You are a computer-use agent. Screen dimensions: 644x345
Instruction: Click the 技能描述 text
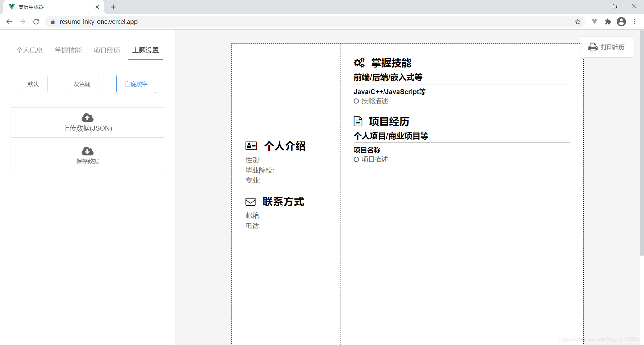coord(375,101)
